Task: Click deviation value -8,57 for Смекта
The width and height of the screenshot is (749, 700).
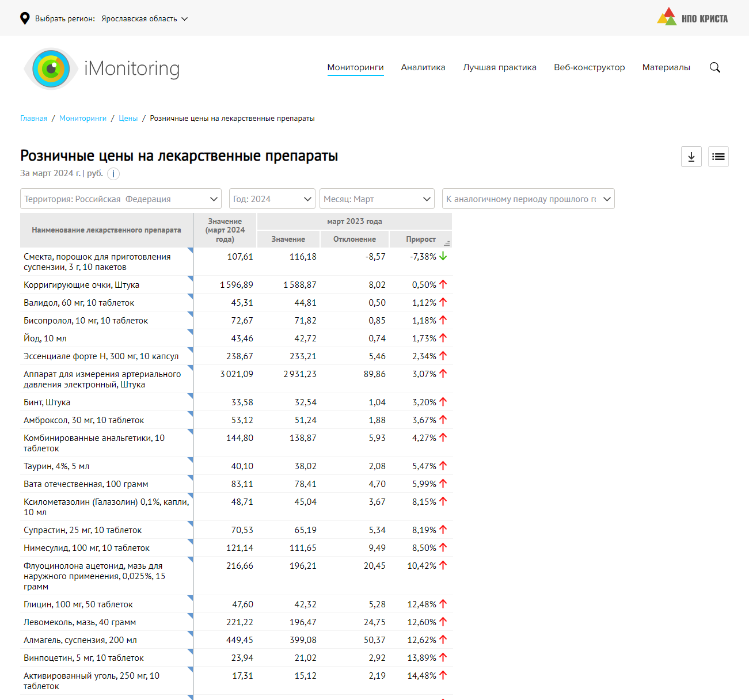Action: click(x=375, y=257)
